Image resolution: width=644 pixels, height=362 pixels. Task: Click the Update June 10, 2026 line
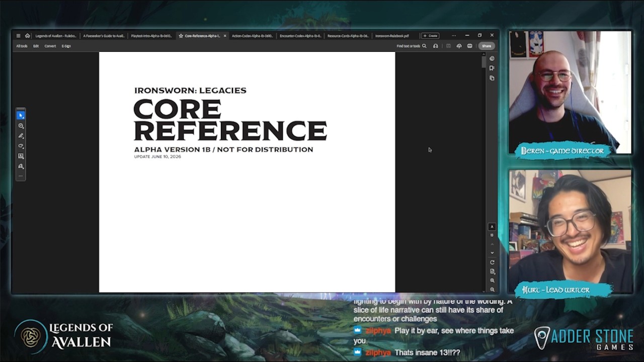157,157
